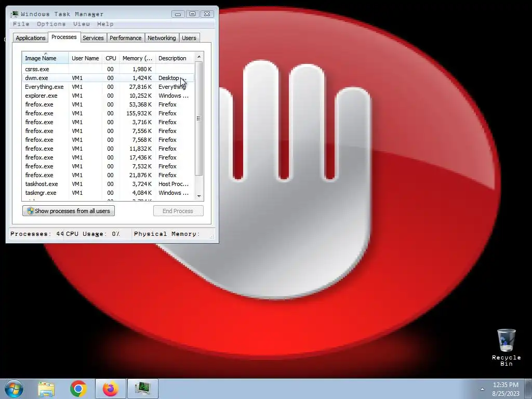Sort processes by Memory column
Screen dimensions: 532x399
pos(137,58)
